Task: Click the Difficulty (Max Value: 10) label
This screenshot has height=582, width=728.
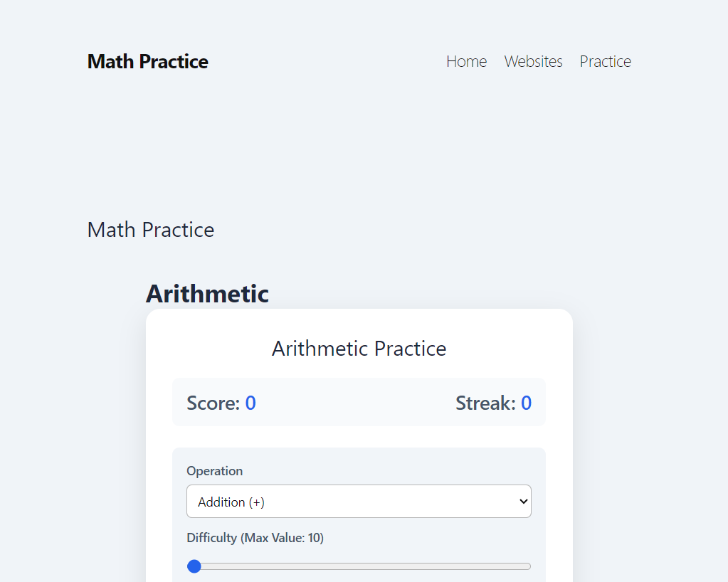Action: (255, 537)
